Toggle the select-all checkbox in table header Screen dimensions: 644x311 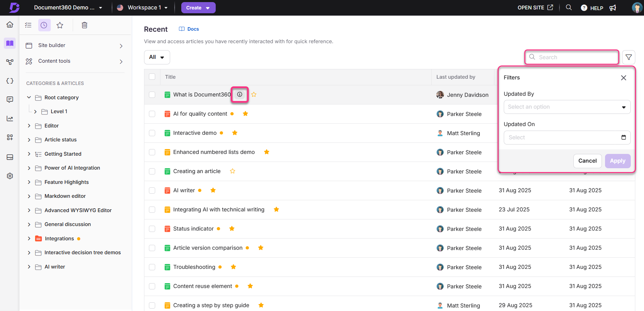[152, 77]
